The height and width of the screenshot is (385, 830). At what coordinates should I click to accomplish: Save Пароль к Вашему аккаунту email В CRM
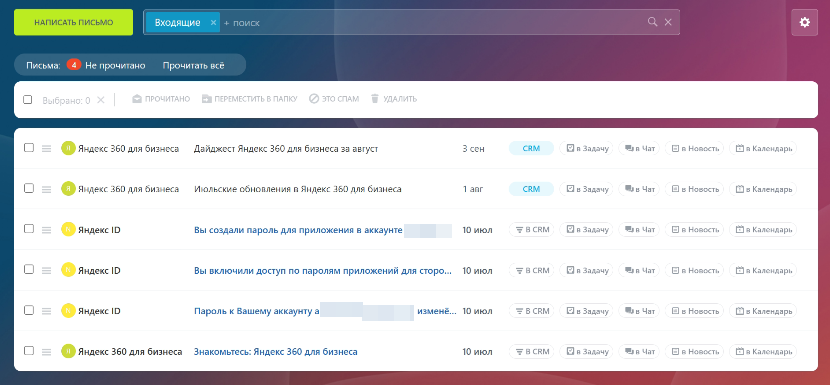pos(531,311)
